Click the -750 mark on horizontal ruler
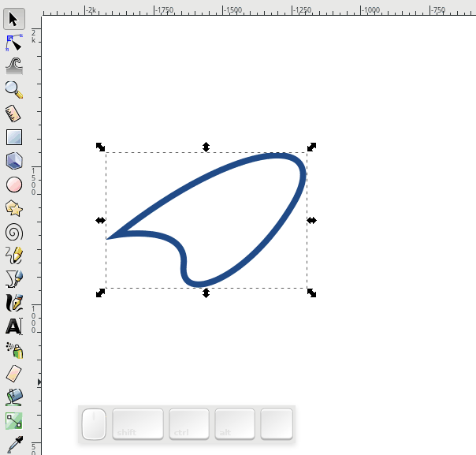This screenshot has width=476, height=455. (x=438, y=10)
